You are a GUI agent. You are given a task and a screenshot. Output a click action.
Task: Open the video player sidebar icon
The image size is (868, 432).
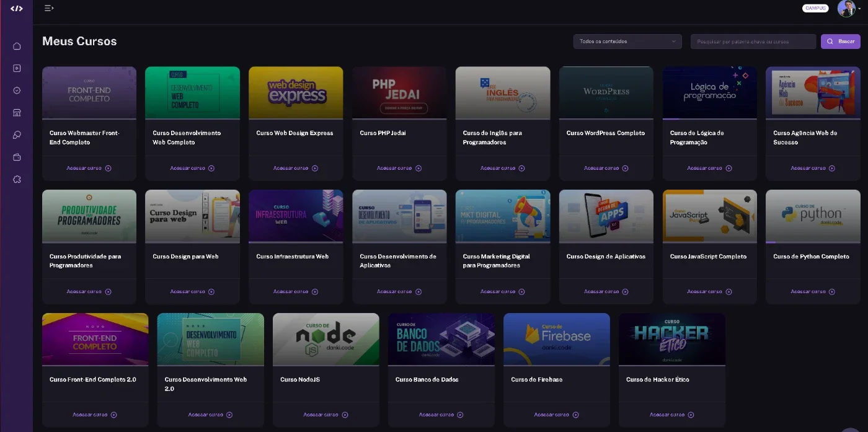(17, 68)
